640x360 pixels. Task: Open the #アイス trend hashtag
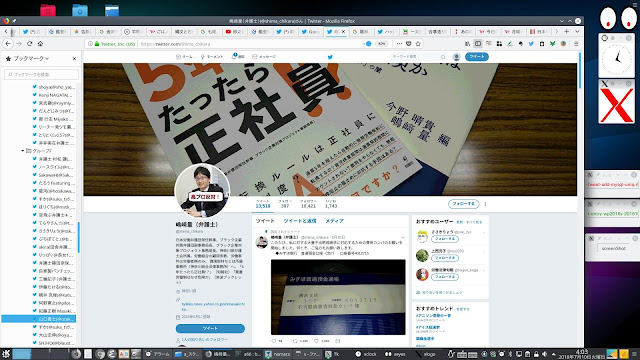[428, 327]
